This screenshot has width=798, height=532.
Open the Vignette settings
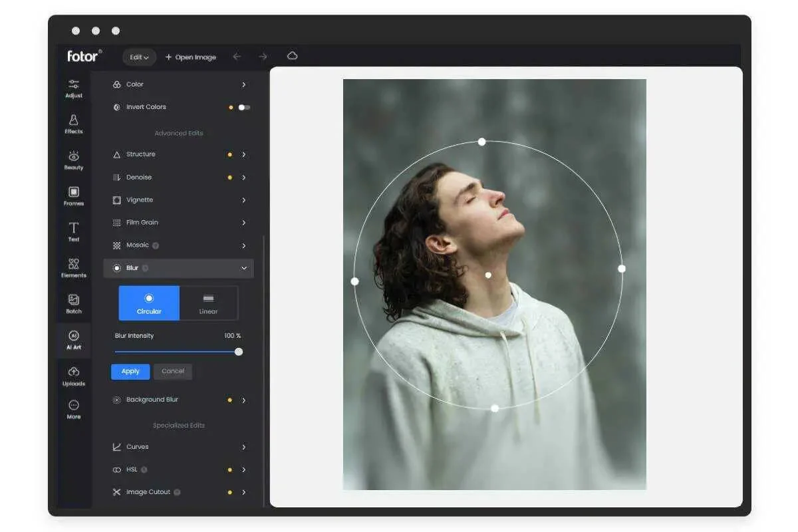[178, 199]
